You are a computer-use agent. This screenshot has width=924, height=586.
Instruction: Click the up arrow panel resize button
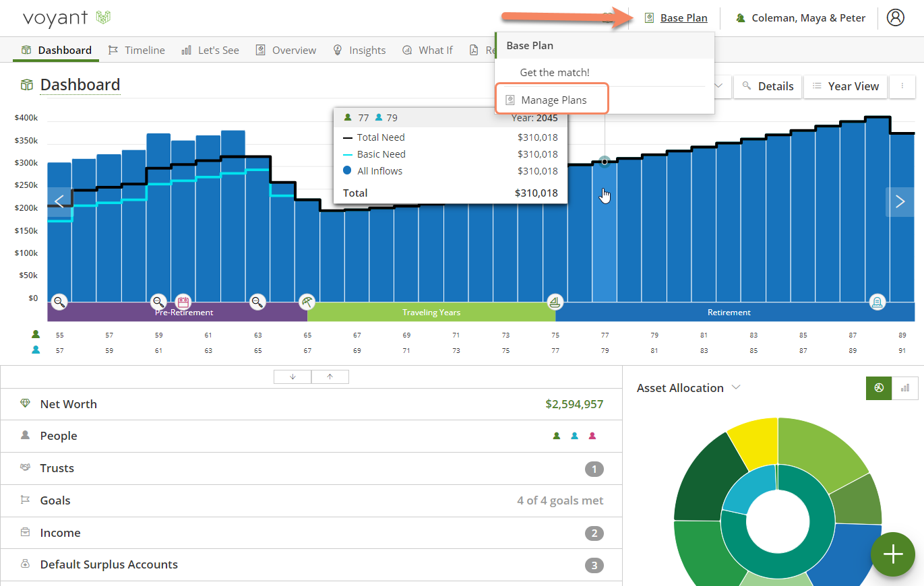pos(330,377)
